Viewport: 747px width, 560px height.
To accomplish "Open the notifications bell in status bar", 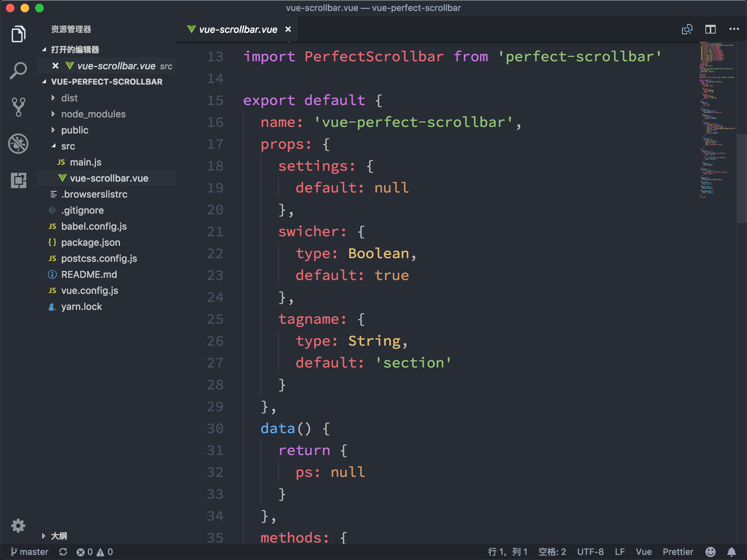I will tap(731, 552).
